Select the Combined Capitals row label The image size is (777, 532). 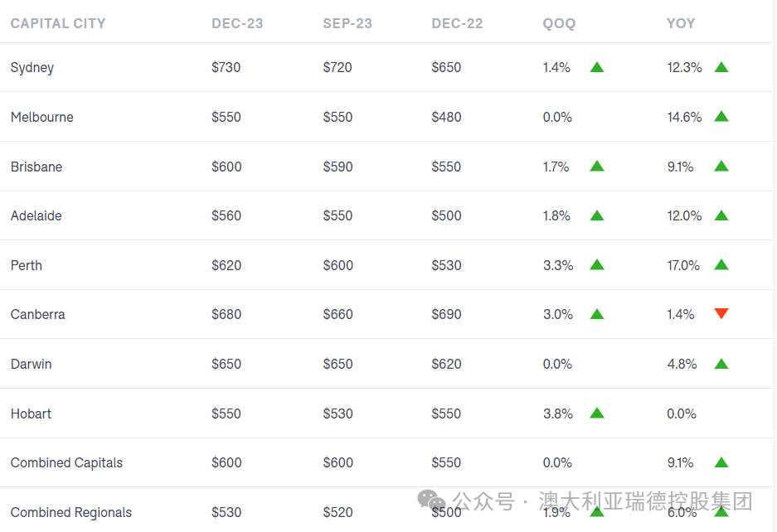66,462
